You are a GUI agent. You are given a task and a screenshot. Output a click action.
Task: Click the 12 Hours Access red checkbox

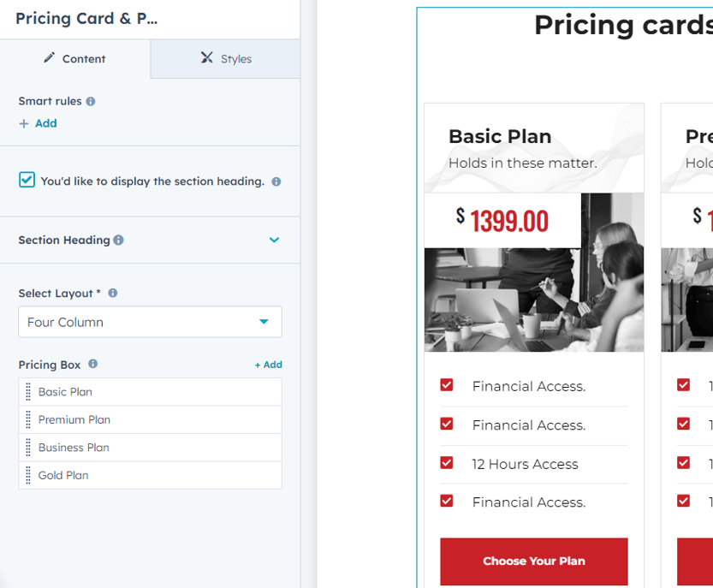[447, 463]
